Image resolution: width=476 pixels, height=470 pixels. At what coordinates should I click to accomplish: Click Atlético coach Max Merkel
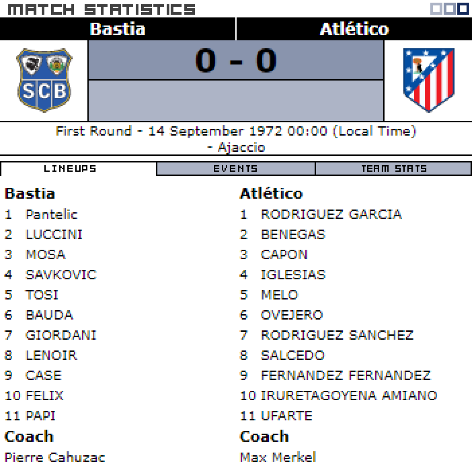pos(278,457)
